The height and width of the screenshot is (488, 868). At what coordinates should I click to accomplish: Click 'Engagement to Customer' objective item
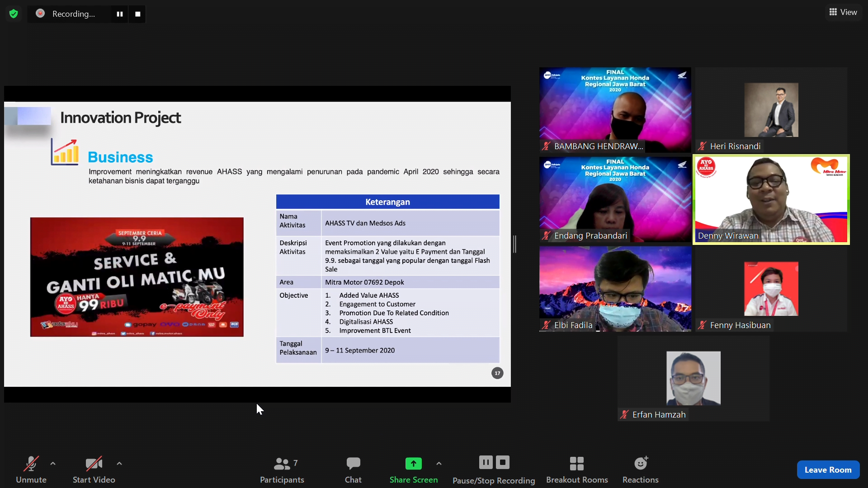click(x=377, y=304)
